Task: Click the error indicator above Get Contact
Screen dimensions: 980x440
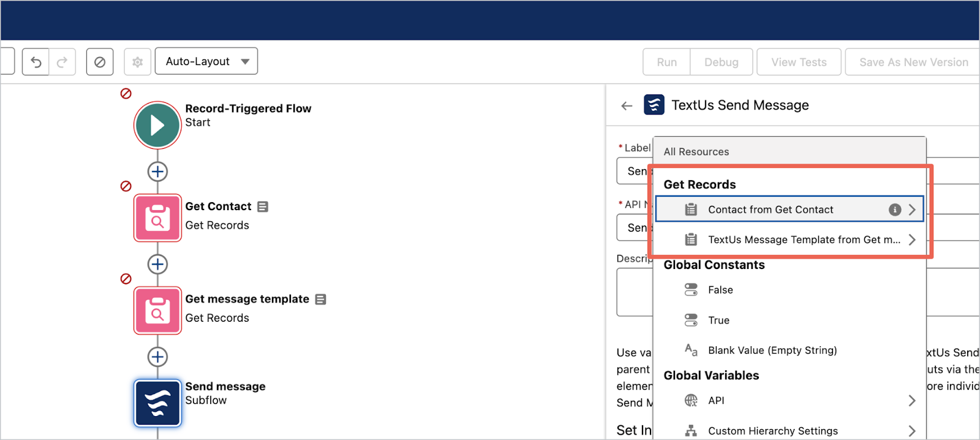Action: click(126, 186)
